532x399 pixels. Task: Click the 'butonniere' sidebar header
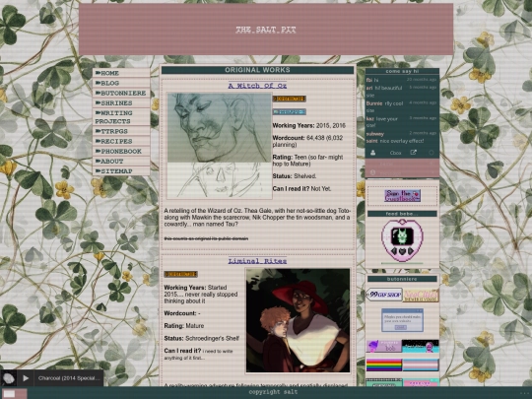pos(402,279)
